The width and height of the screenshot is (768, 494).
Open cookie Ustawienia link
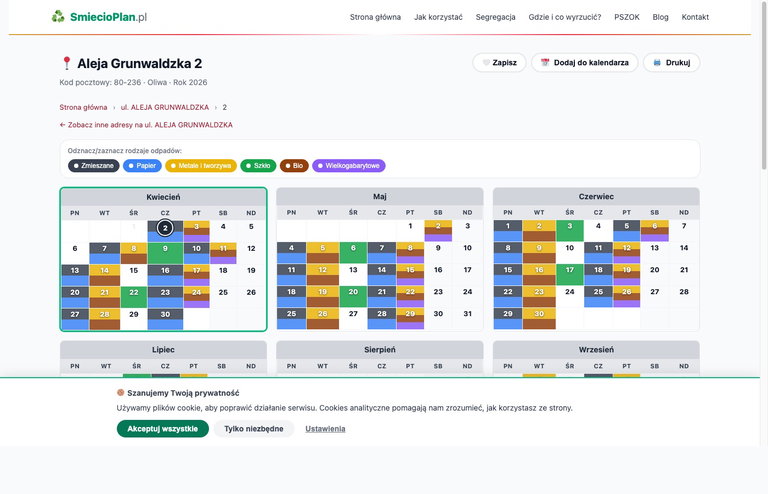(x=325, y=429)
